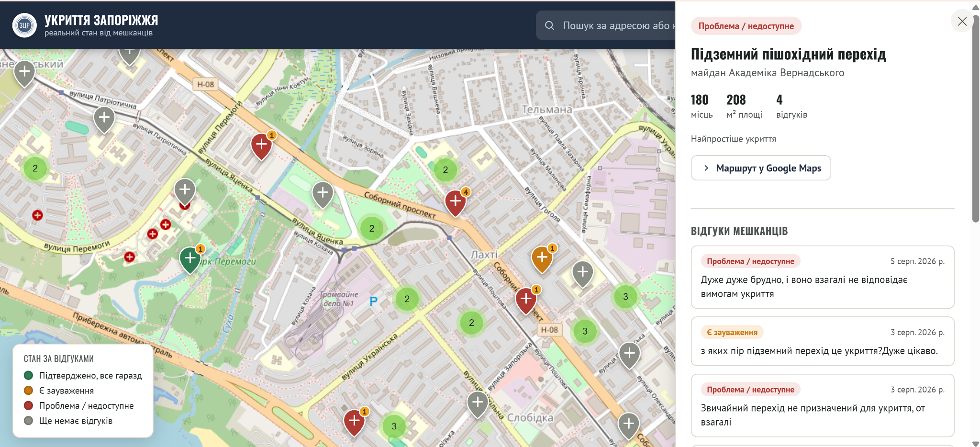Click the scrollbar down arrow of the panel

coord(976,443)
